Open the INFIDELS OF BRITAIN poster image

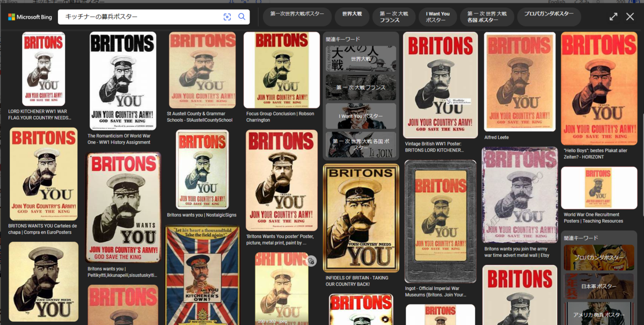(x=361, y=218)
